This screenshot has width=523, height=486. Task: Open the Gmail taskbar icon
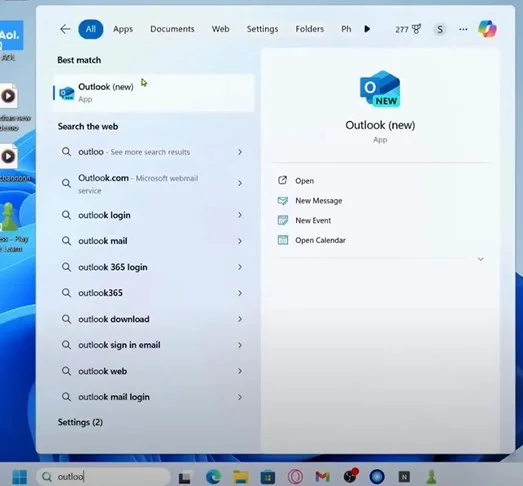point(323,477)
